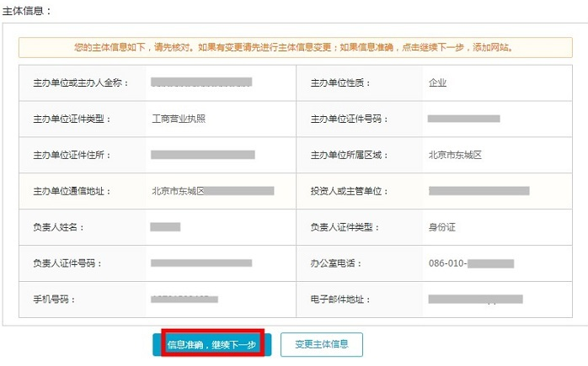The width and height of the screenshot is (588, 366).
Task: Click the 企业 value for 主办单位性质
Action: (x=437, y=82)
